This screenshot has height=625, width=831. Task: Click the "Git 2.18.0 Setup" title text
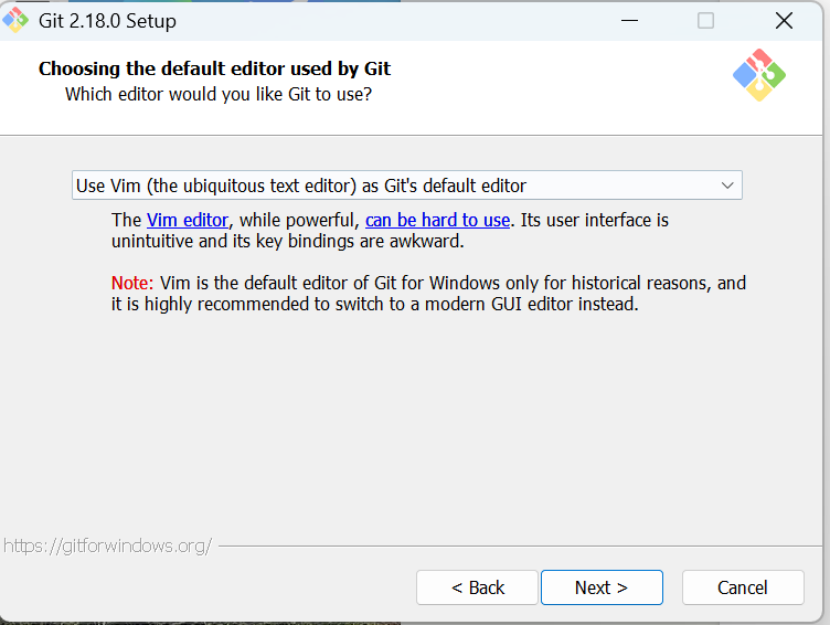pos(107,21)
